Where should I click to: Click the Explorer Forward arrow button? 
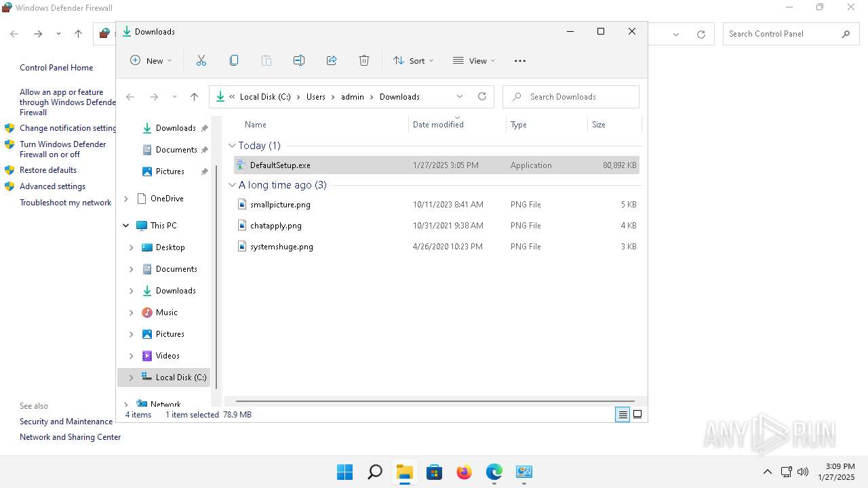[x=154, y=97]
